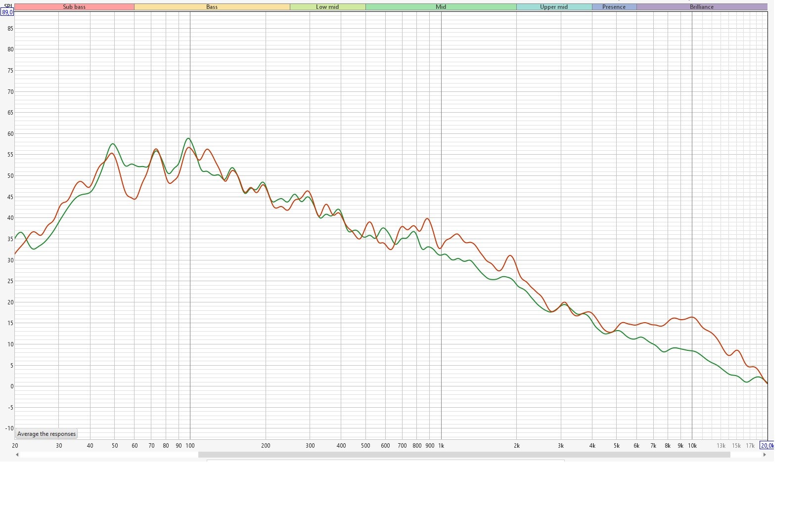812x507 pixels.
Task: Select the green Mid band label
Action: (441, 7)
